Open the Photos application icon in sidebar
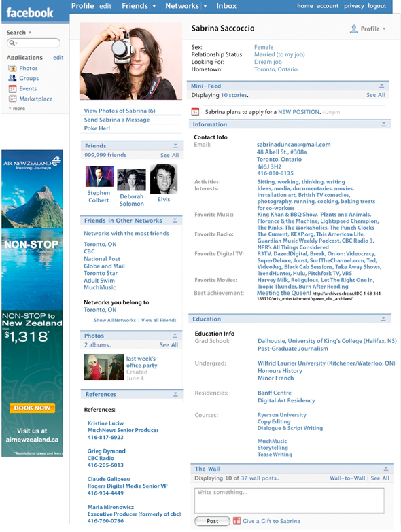The image size is (401, 532). click(12, 68)
